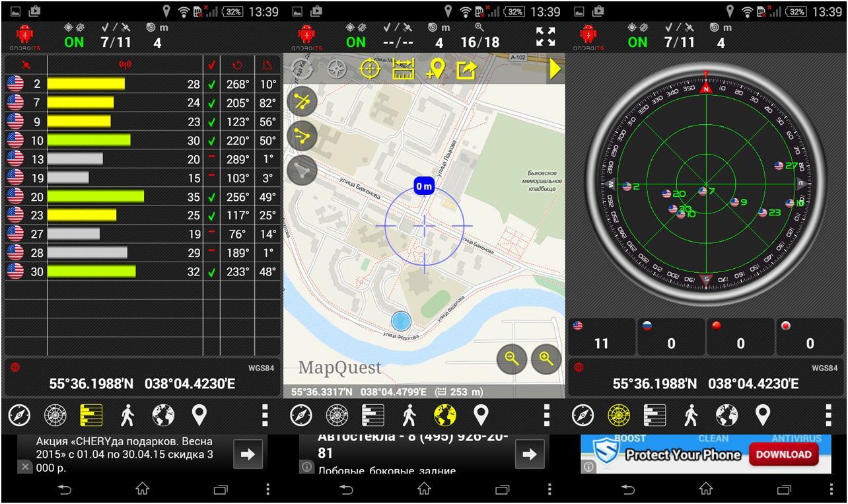Viewport: 848px width, 504px height.
Task: Tap the crossed-out route icon on map
Action: [302, 101]
